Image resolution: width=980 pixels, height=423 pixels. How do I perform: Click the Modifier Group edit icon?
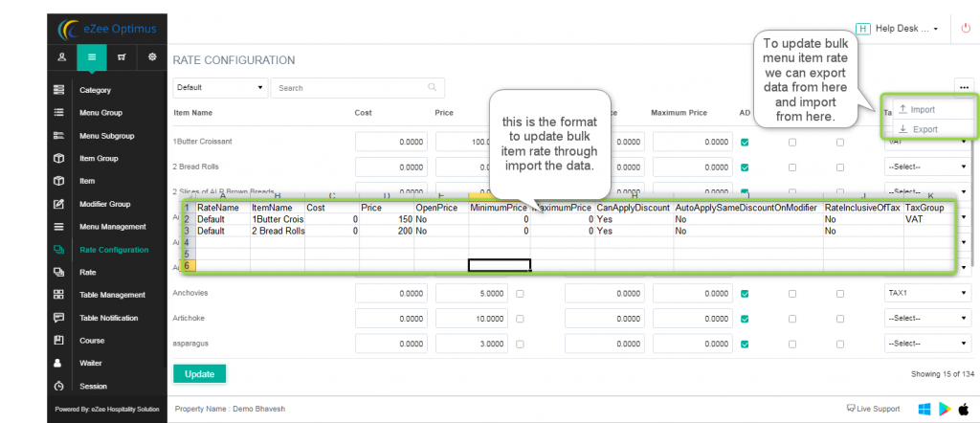58,204
